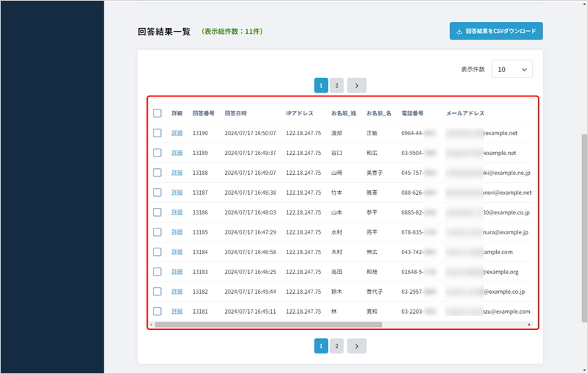Check the checkbox for response 13185
The width and height of the screenshot is (588, 374).
click(x=157, y=232)
